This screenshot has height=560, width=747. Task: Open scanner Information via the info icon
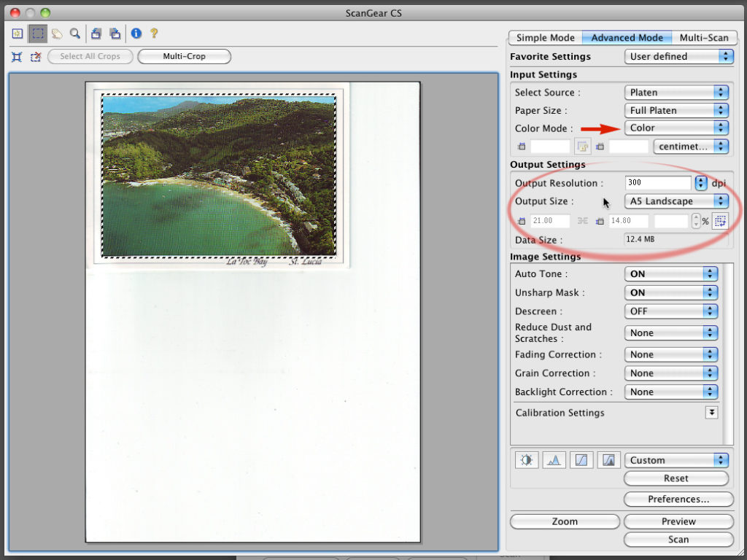point(136,33)
